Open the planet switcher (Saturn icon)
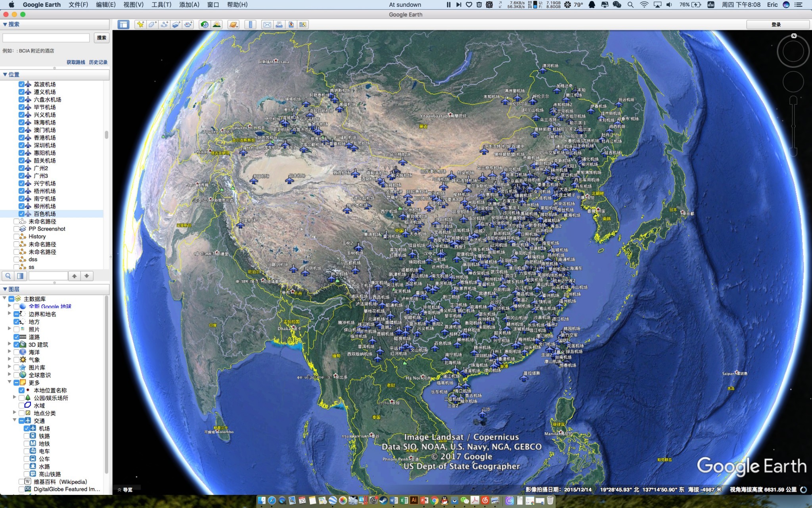 [x=234, y=25]
